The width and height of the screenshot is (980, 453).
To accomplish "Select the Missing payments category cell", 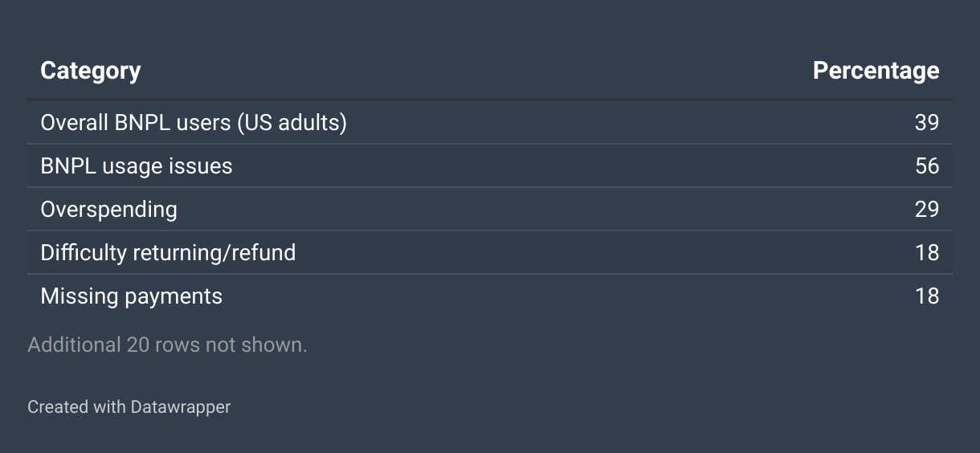I will point(131,296).
